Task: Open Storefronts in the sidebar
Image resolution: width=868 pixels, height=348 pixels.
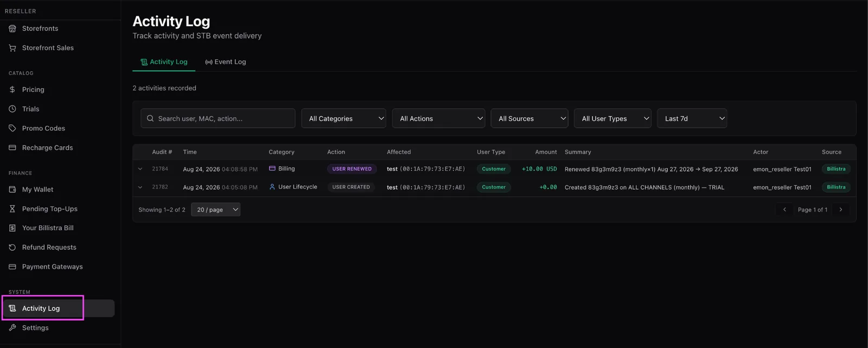Action: (60, 28)
